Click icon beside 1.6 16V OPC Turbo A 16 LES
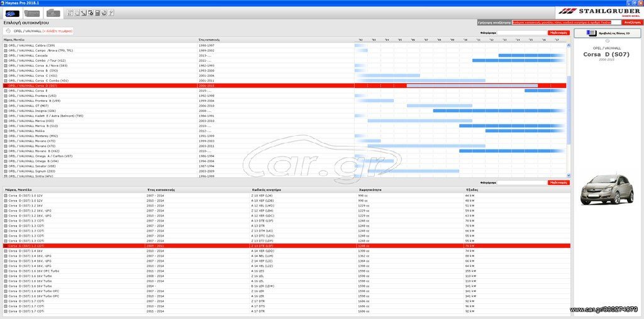 (x=5, y=271)
